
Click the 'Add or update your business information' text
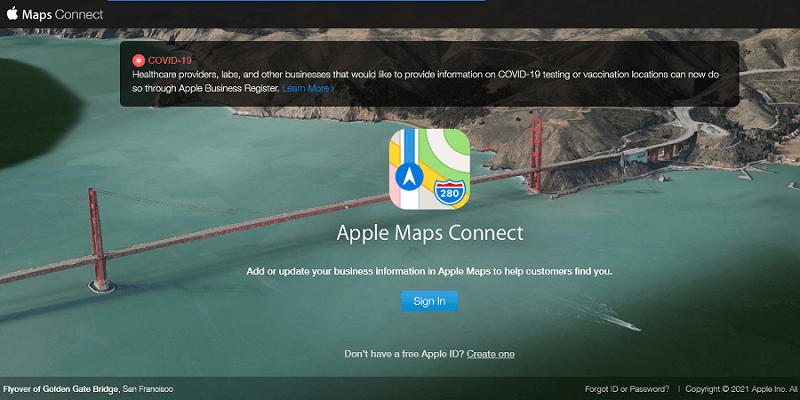[430, 271]
